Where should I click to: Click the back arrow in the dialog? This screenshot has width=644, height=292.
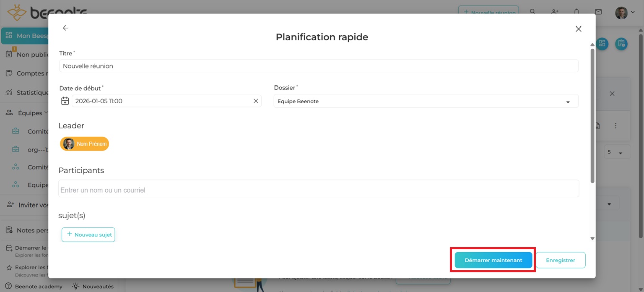click(65, 28)
